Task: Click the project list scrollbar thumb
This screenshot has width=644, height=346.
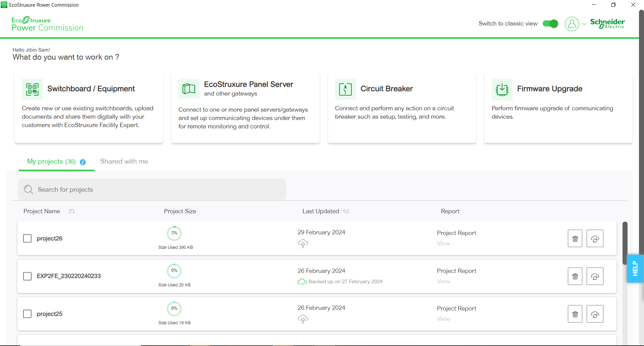Action: click(625, 243)
